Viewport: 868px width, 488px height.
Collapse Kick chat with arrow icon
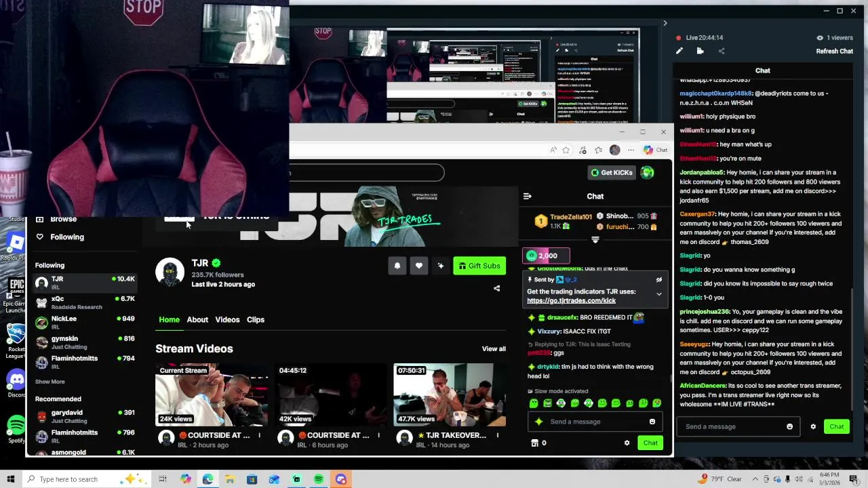(527, 197)
